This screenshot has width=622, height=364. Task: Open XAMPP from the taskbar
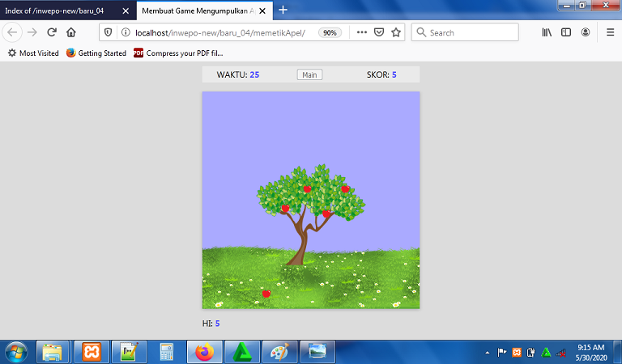point(92,352)
